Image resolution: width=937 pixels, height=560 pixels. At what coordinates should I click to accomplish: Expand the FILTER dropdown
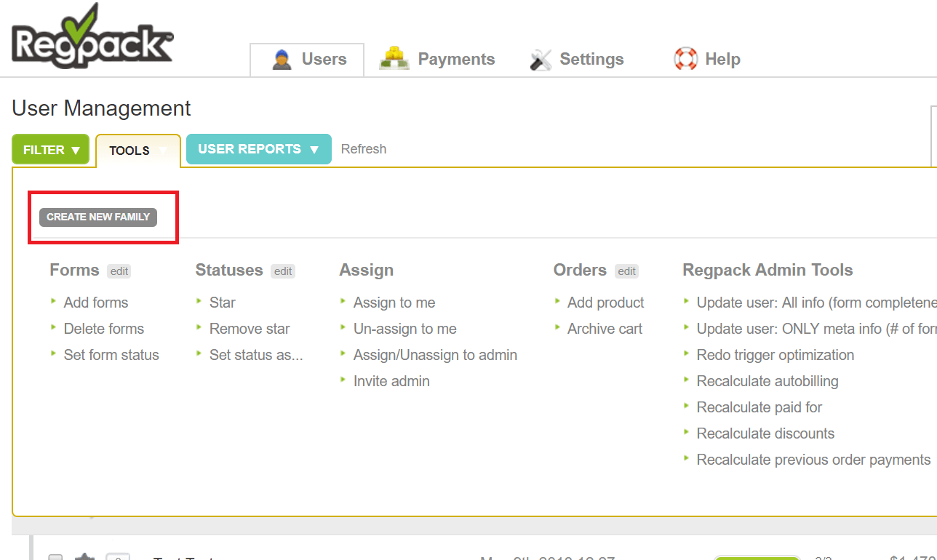[51, 150]
